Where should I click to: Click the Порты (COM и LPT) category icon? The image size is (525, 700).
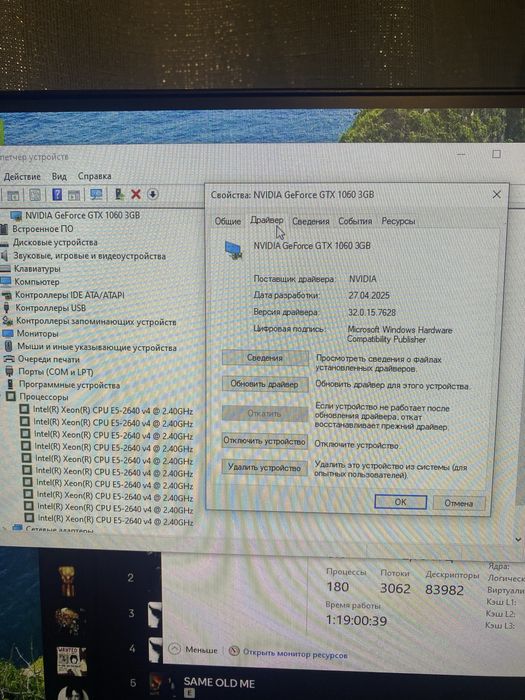point(9,371)
